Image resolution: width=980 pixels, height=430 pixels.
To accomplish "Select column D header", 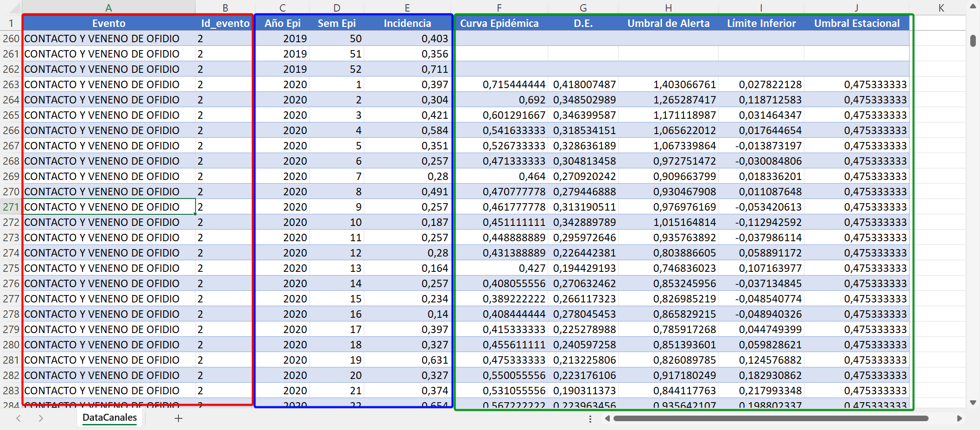I will coord(337,7).
